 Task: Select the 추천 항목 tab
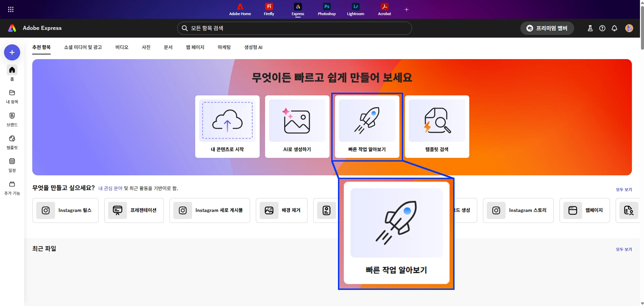click(41, 47)
